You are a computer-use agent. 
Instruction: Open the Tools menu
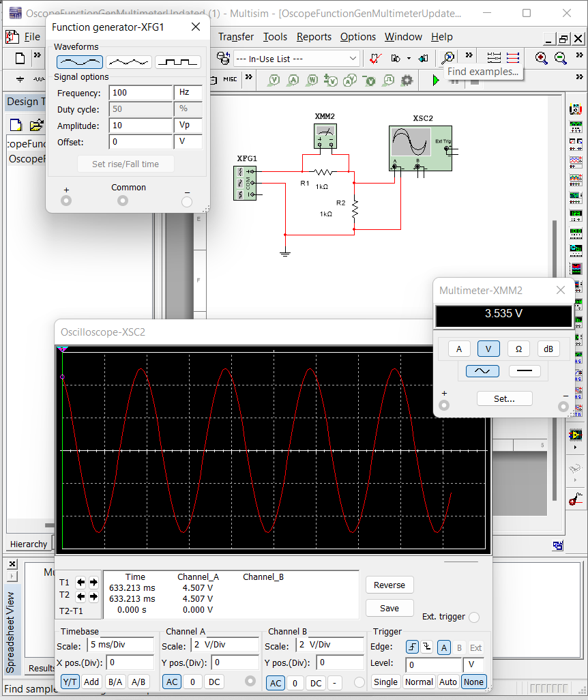click(x=275, y=37)
